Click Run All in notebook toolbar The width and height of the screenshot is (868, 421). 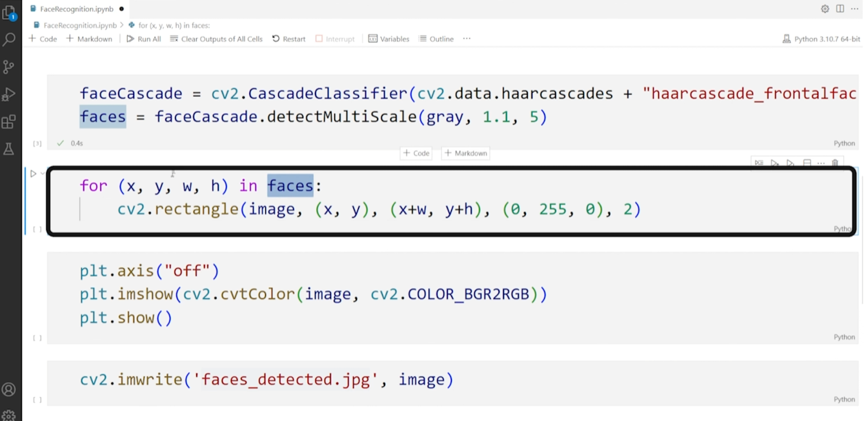click(x=143, y=39)
